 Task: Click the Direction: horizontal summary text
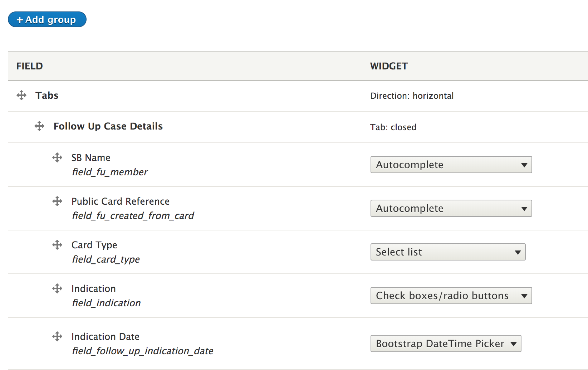point(412,96)
